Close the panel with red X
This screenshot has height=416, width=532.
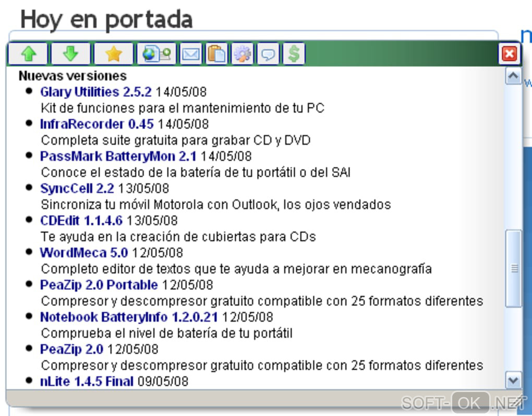pos(509,54)
